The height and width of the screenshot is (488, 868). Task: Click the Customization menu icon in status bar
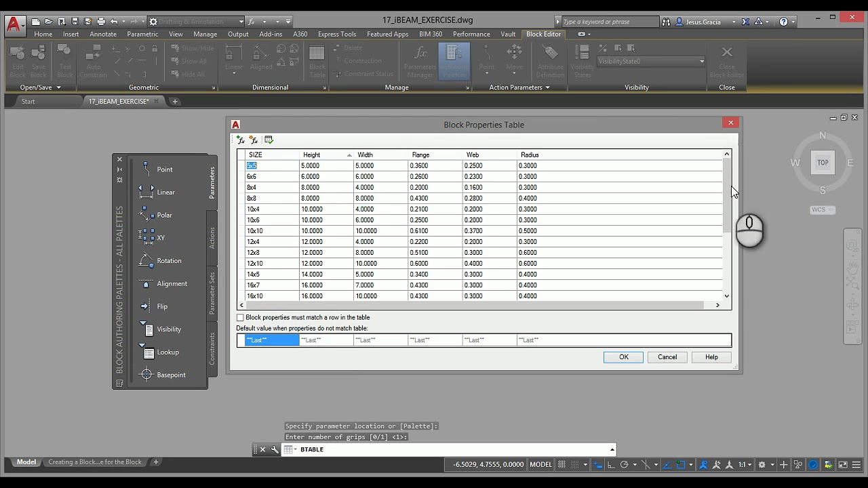pyautogui.click(x=858, y=464)
